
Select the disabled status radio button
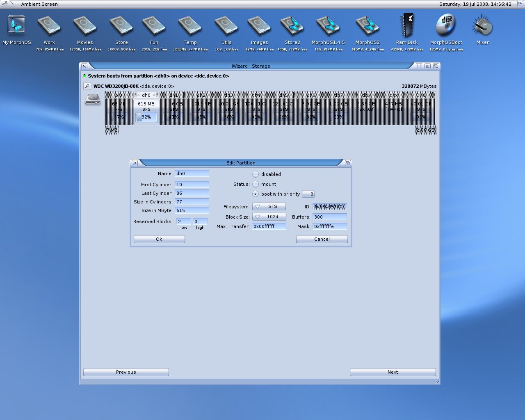coord(256,174)
